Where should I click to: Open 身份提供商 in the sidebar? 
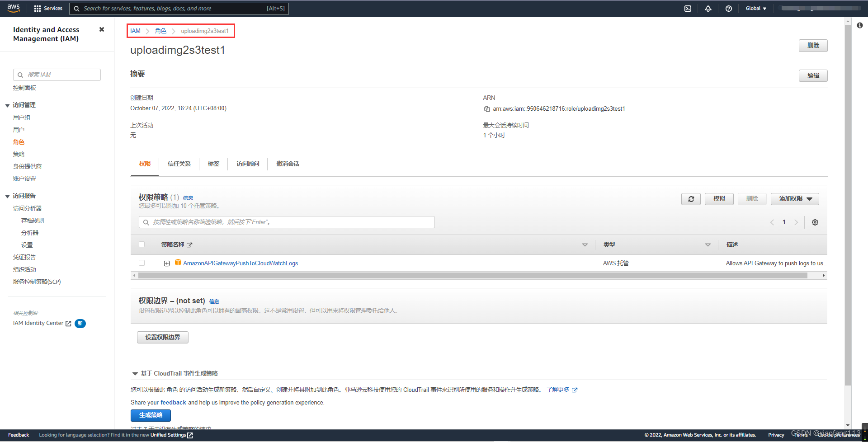coord(27,166)
